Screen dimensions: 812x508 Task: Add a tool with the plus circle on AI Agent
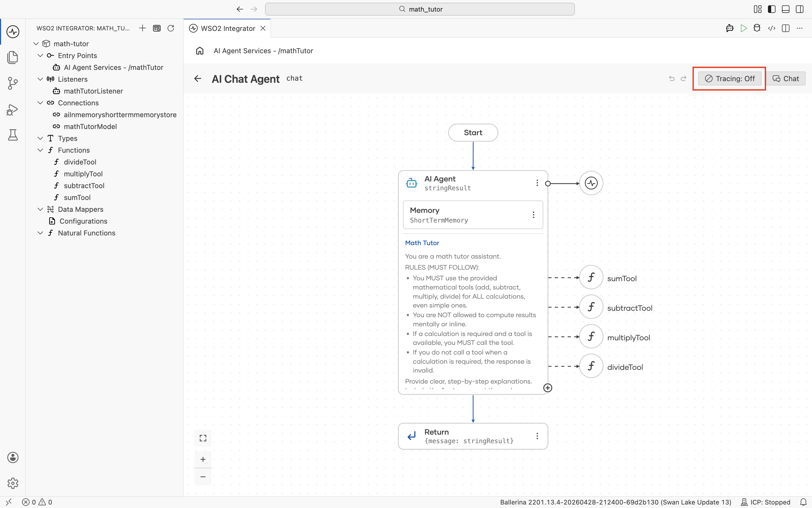pos(548,388)
